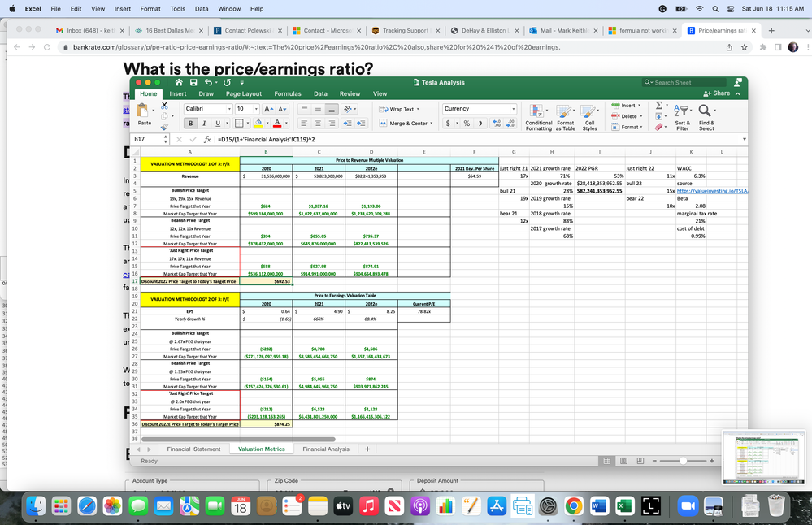This screenshot has height=525, width=812.
Task: Switch to the Formulas ribbon tab
Action: (x=288, y=93)
